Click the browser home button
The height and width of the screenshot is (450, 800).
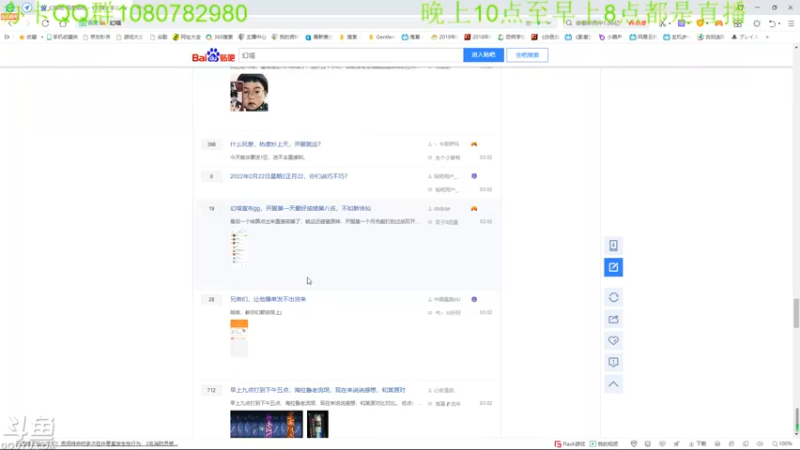[x=63, y=23]
